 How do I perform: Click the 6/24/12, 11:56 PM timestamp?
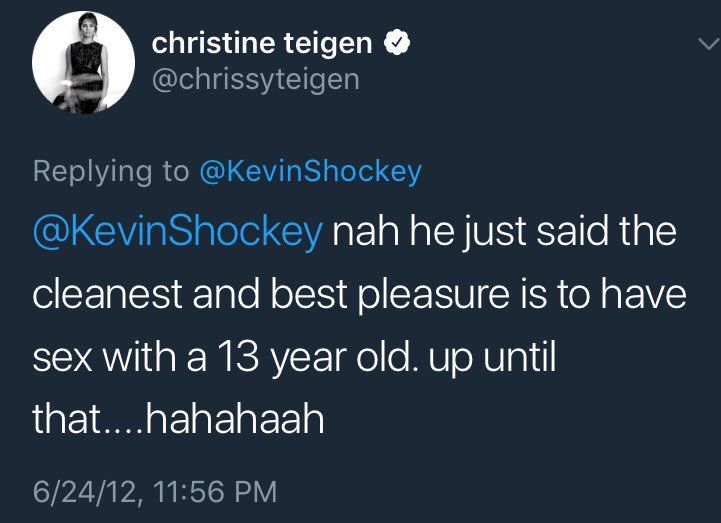(x=154, y=492)
